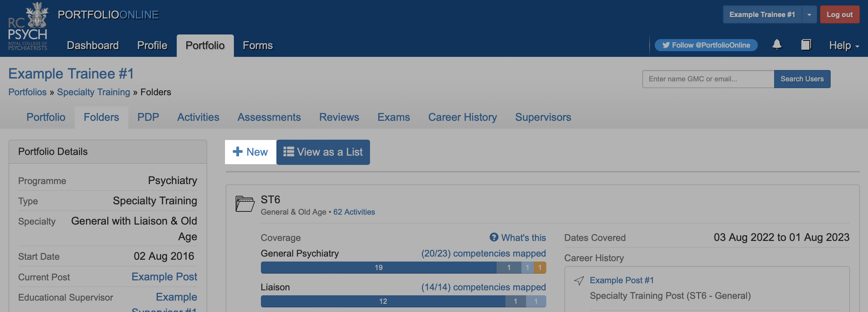Click General Psychiatry bar segment showing 19
The image size is (868, 312).
tap(379, 268)
